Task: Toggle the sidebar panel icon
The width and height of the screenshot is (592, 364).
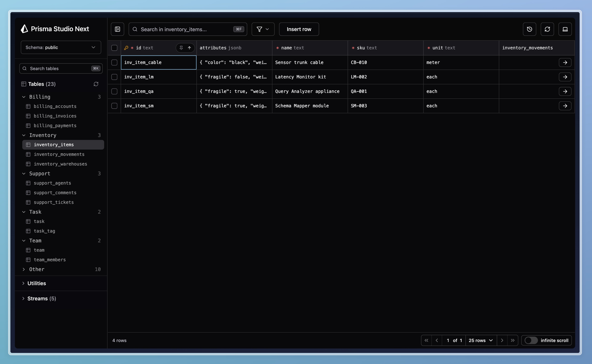Action: tap(117, 29)
